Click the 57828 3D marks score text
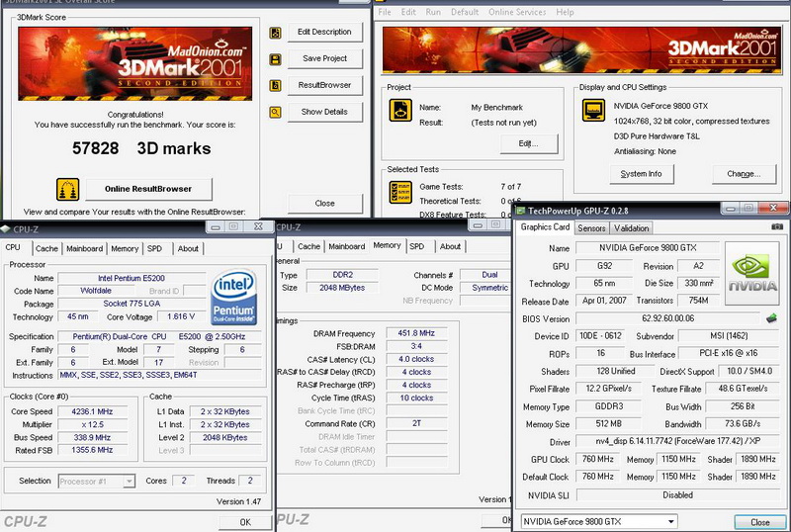 coord(141,148)
